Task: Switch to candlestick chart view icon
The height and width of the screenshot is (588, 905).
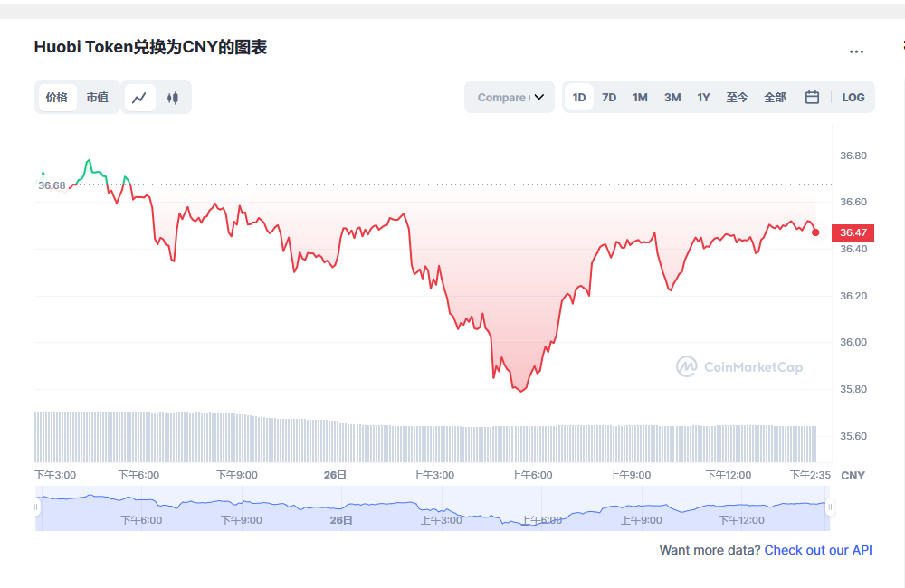Action: click(x=173, y=98)
